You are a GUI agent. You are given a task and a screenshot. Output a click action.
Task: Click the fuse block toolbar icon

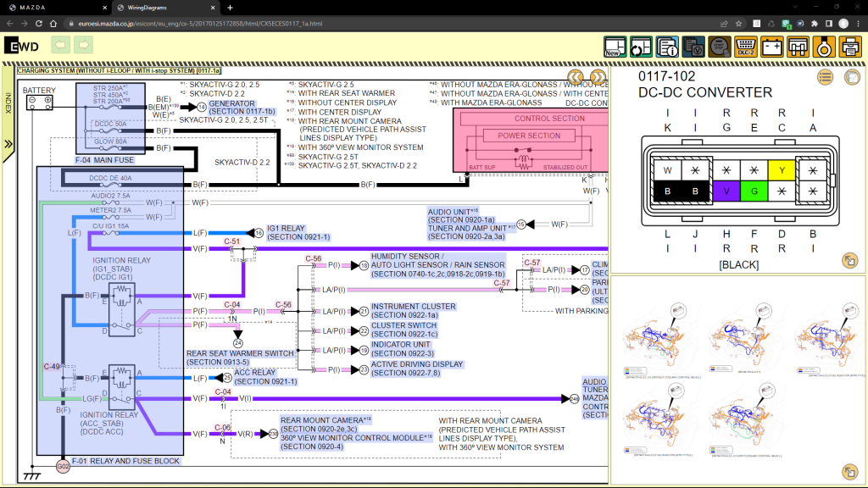(x=798, y=46)
